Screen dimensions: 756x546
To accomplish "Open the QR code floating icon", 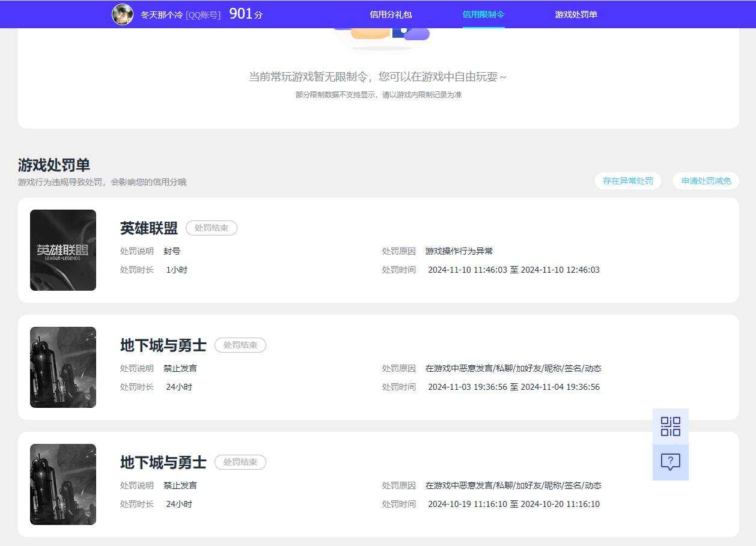I will pos(671,426).
